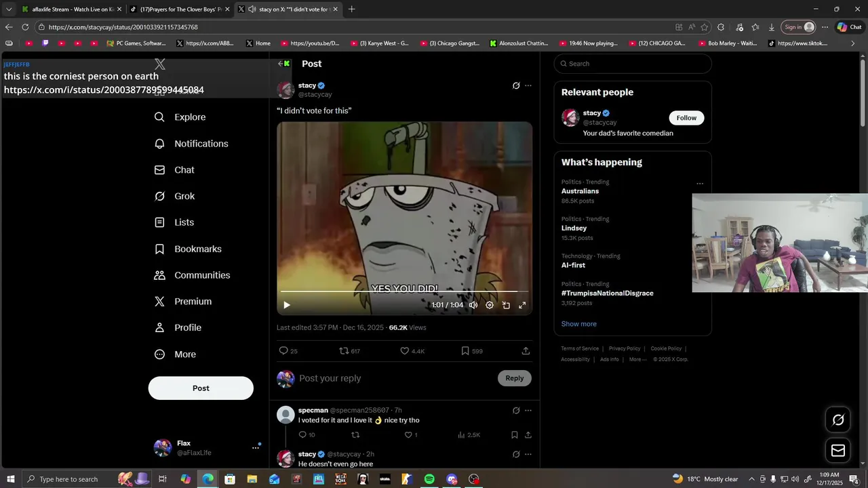The width and height of the screenshot is (868, 488).
Task: Open Profile in the X sidebar
Action: (178, 328)
